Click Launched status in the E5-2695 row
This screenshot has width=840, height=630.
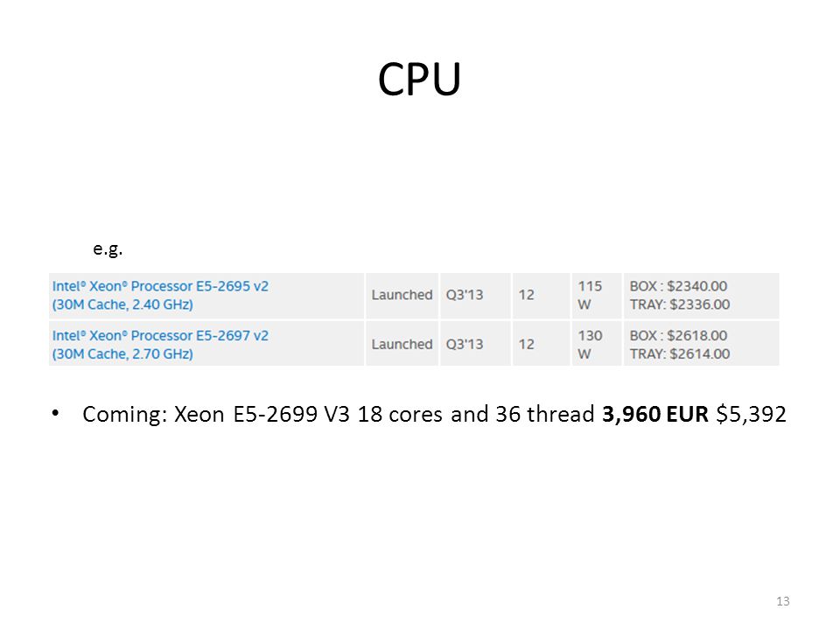click(x=402, y=295)
